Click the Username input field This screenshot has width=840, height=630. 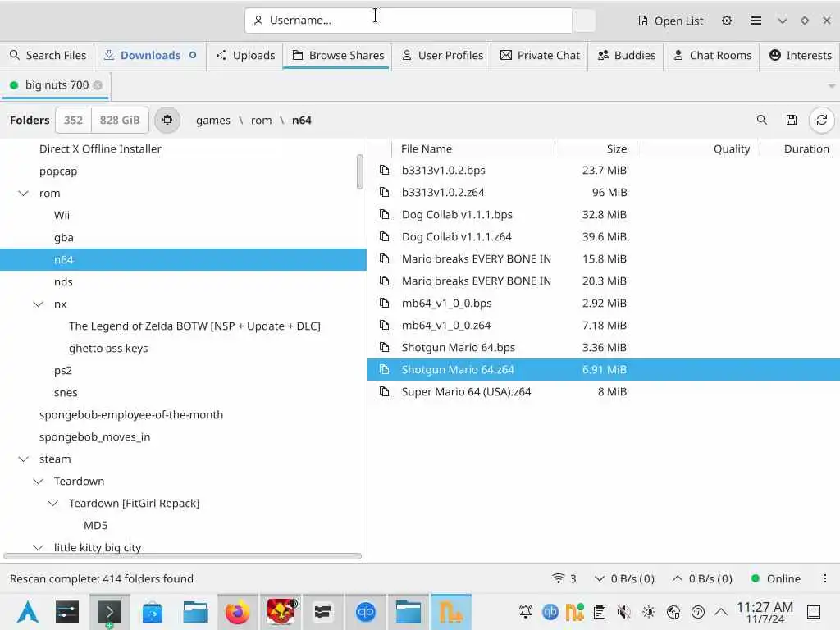click(x=409, y=21)
